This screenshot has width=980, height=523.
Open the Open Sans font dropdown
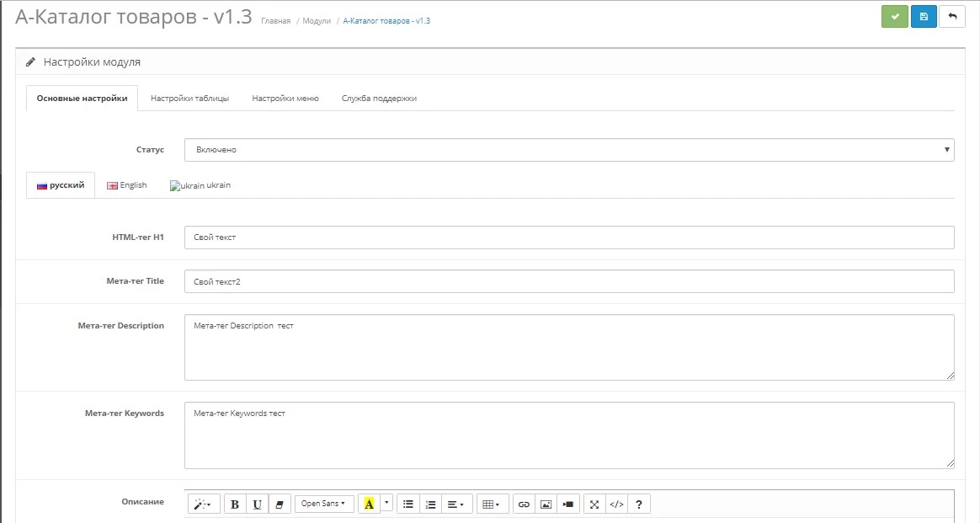(324, 504)
